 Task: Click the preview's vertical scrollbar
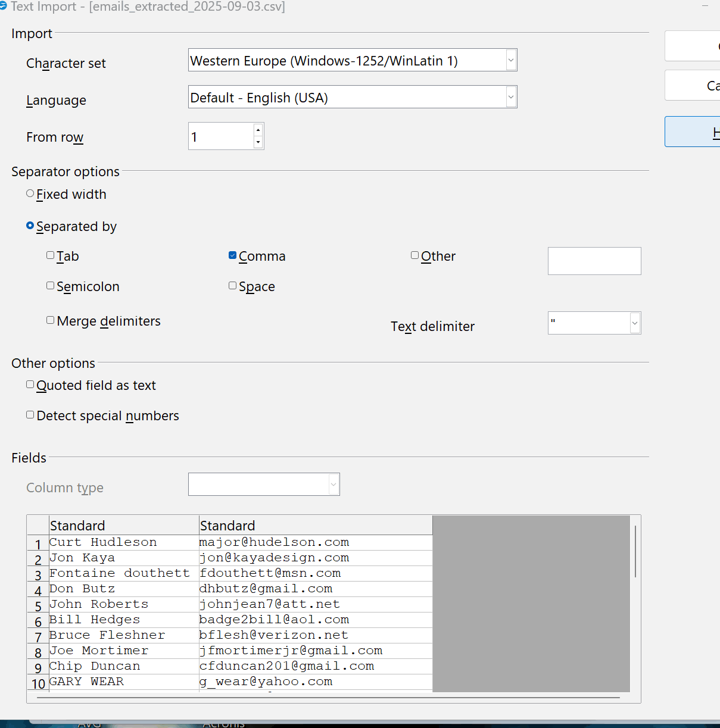point(635,551)
